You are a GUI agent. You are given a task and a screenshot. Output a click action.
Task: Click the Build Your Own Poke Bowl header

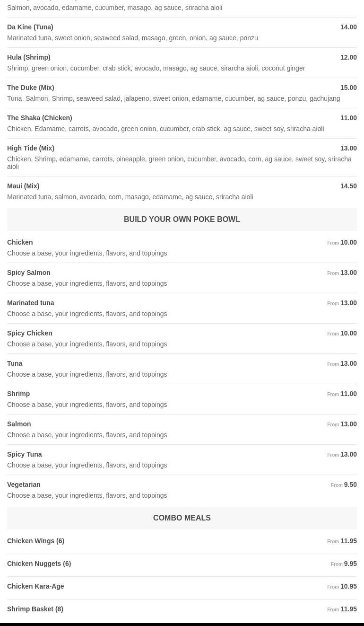point(182,220)
